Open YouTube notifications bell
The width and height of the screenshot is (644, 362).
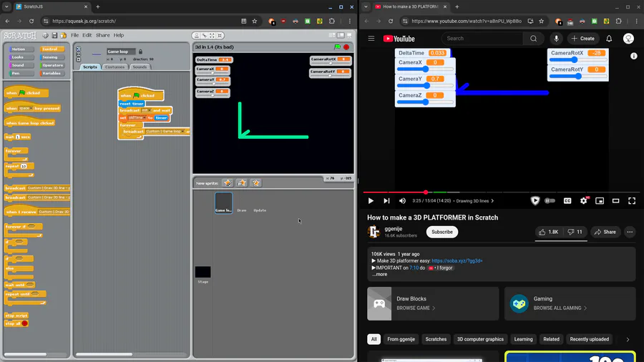(609, 39)
